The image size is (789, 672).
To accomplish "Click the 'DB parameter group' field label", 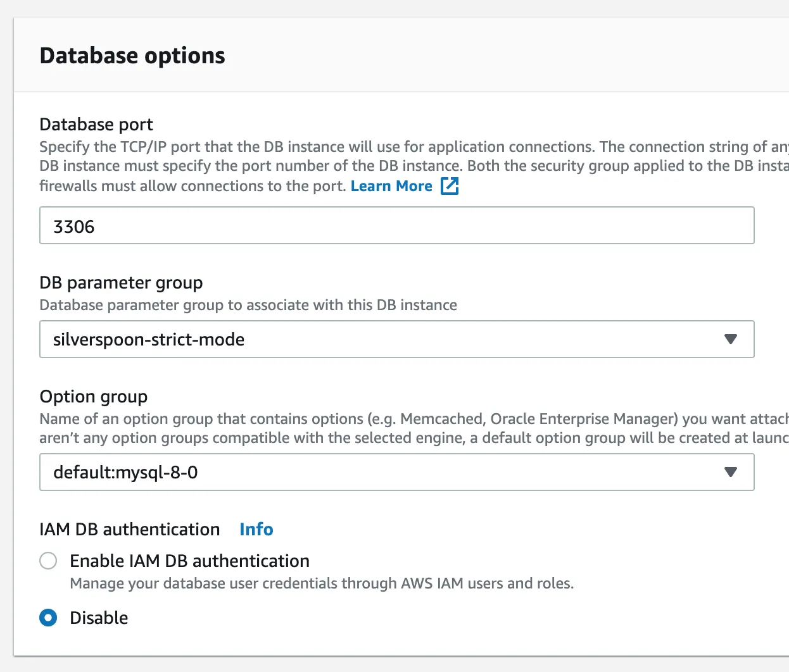I will pos(121,282).
